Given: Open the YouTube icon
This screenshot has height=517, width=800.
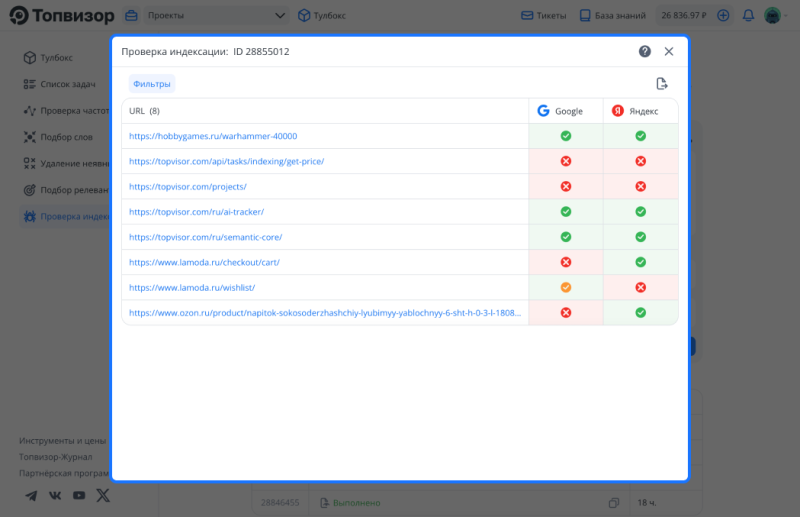Looking at the screenshot, I should pos(79,496).
